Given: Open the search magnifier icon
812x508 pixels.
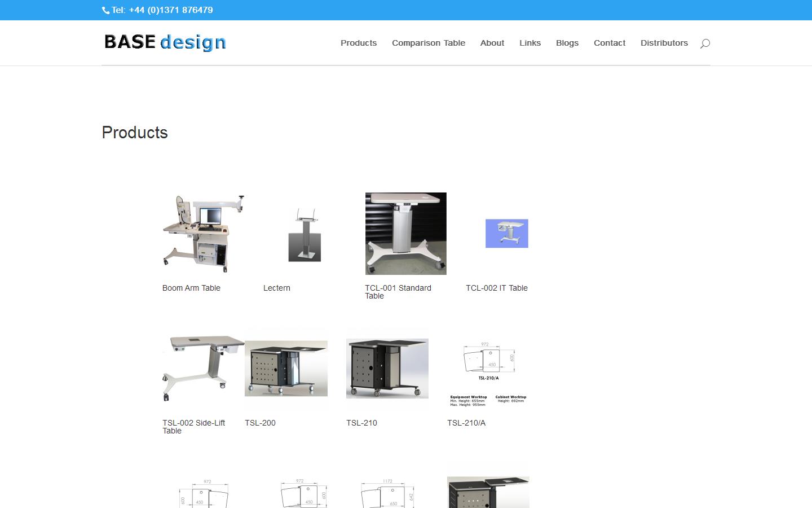Looking at the screenshot, I should [x=704, y=43].
